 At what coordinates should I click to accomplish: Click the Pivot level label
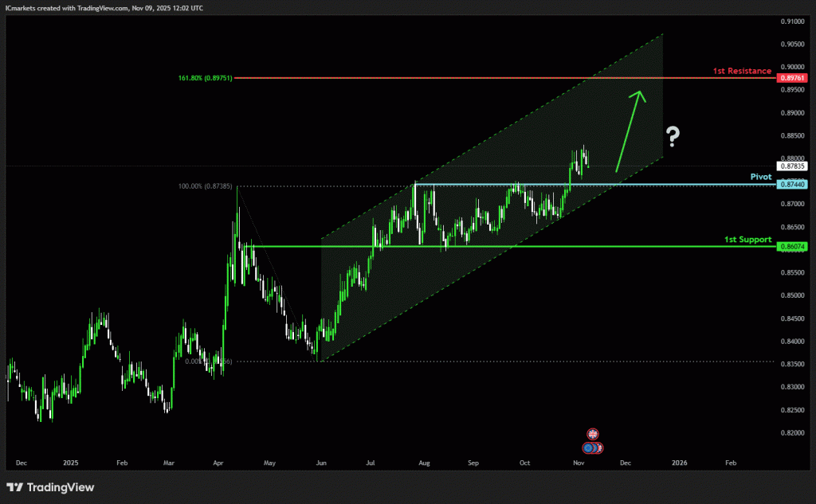(x=762, y=176)
